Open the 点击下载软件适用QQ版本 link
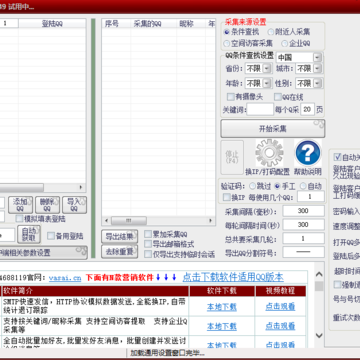Viewport: 360px width, 360px height. click(x=233, y=277)
